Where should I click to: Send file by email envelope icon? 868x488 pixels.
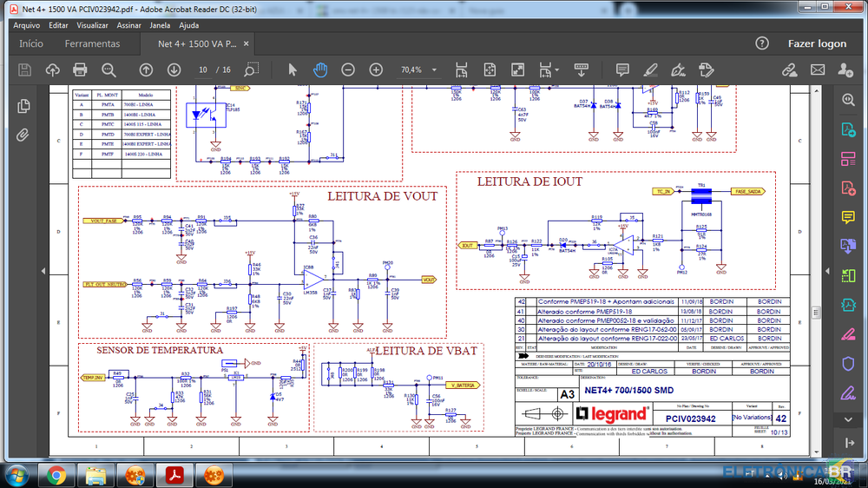point(817,69)
